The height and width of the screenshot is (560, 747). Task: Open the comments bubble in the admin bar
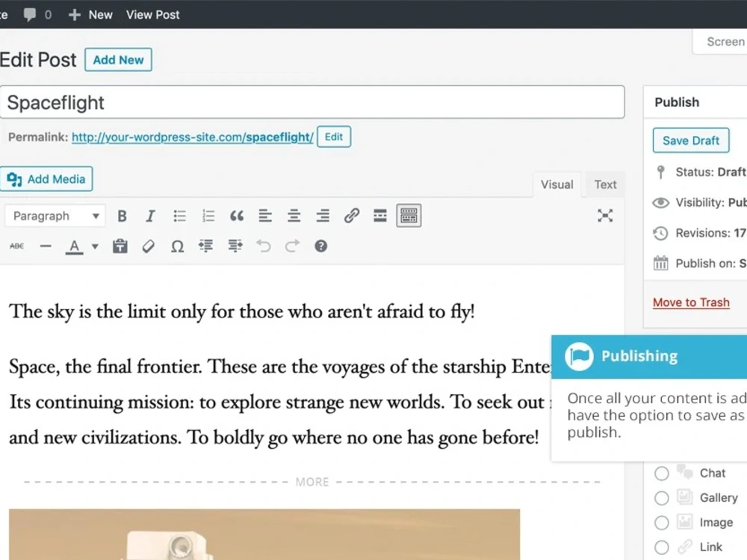point(37,15)
